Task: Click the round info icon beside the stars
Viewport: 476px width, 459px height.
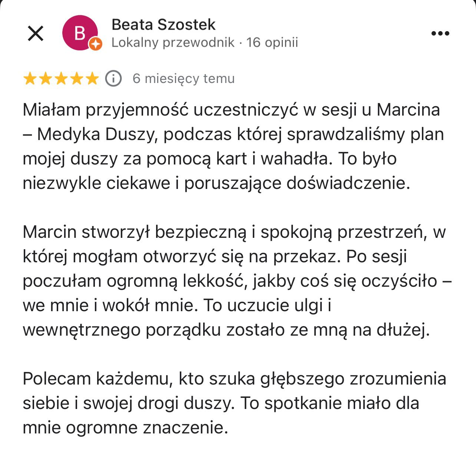Action: (113, 79)
